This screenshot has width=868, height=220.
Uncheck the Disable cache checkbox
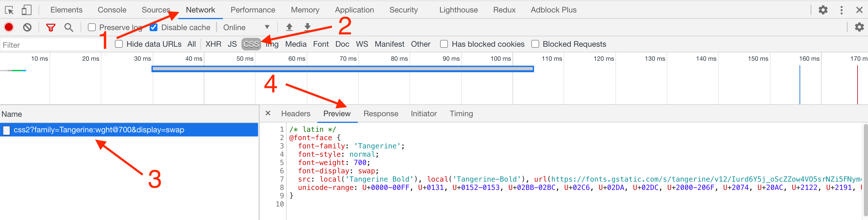(154, 27)
